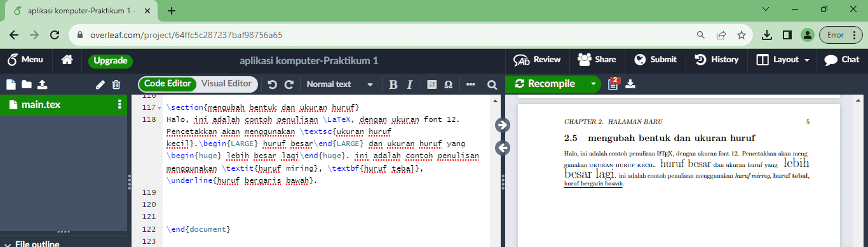Create a new folder icon
This screenshot has width=868, height=247.
tap(26, 84)
